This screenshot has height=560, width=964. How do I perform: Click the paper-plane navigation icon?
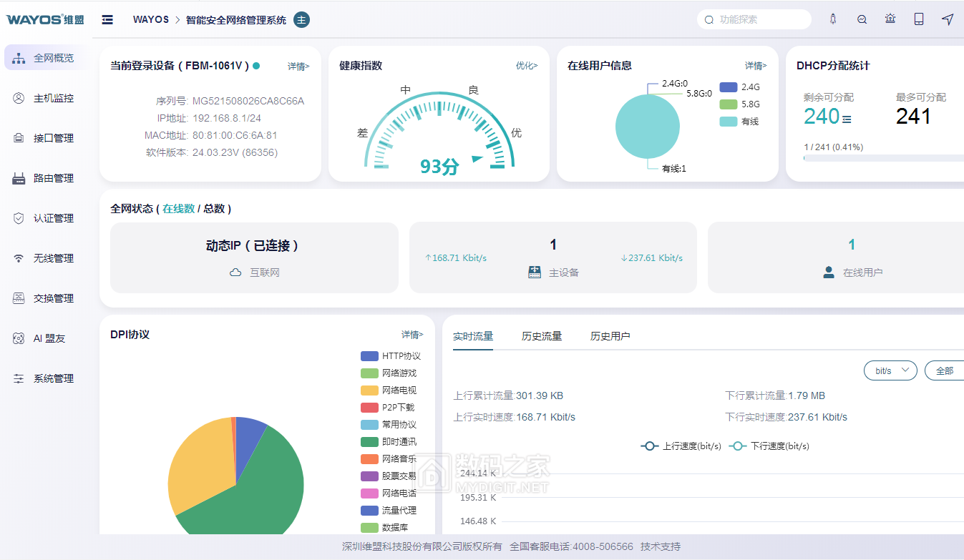tap(948, 19)
